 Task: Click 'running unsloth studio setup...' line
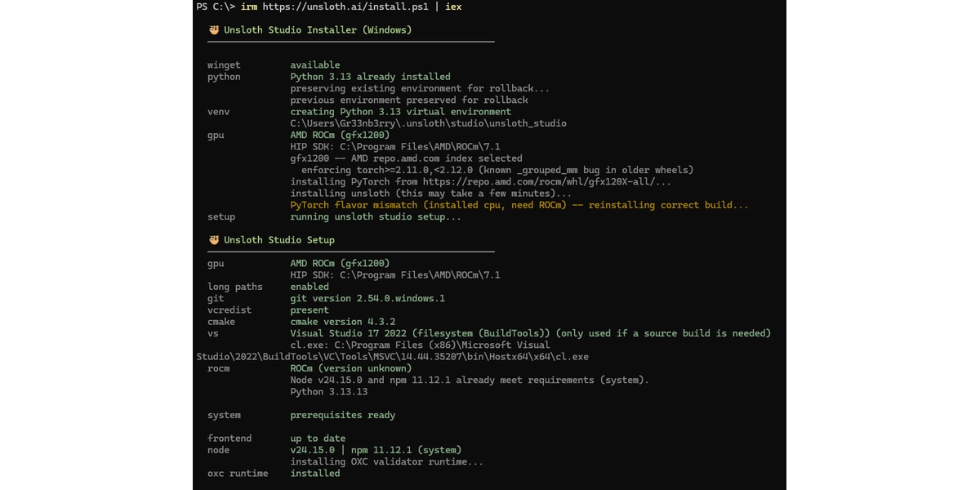[x=376, y=216]
